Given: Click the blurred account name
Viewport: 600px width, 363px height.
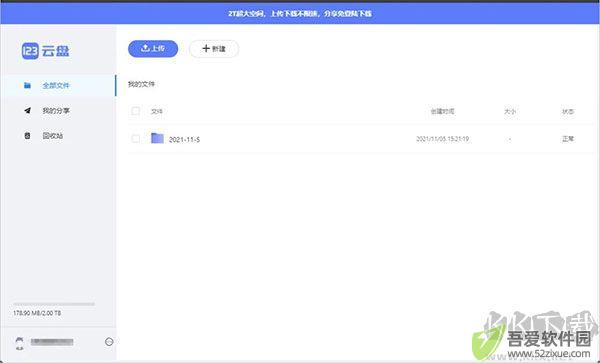Looking at the screenshot, I should (x=52, y=342).
